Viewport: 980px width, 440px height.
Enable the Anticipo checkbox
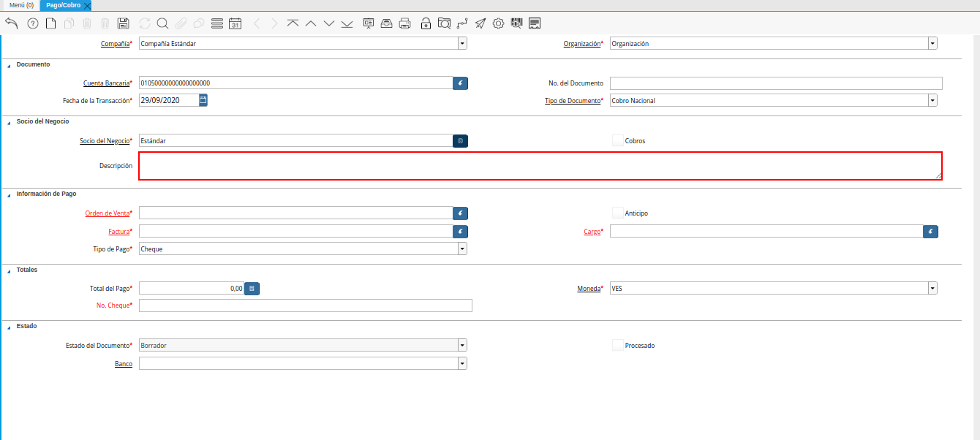pos(618,213)
